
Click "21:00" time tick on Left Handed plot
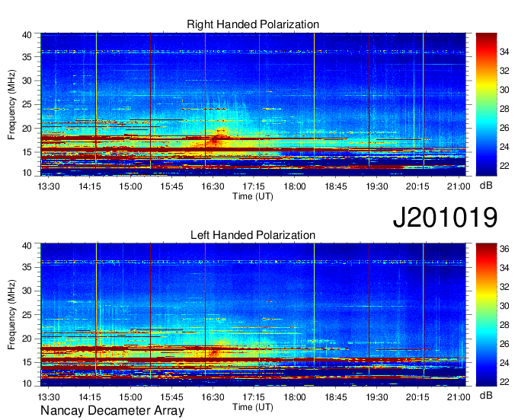click(459, 397)
